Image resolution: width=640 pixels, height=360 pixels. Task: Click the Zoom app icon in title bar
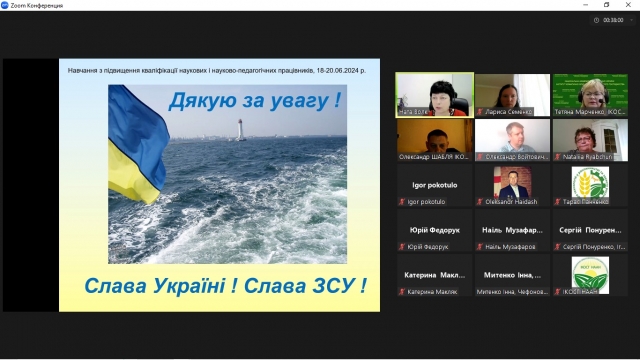tap(4, 5)
